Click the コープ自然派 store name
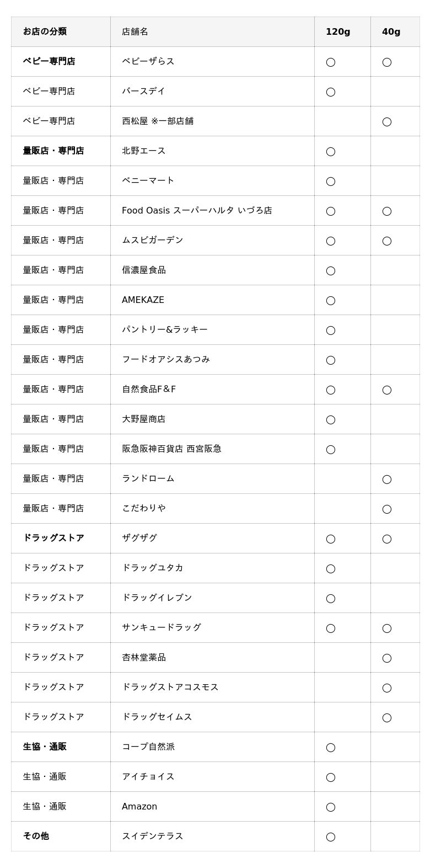The width and height of the screenshot is (441, 868). point(148,747)
